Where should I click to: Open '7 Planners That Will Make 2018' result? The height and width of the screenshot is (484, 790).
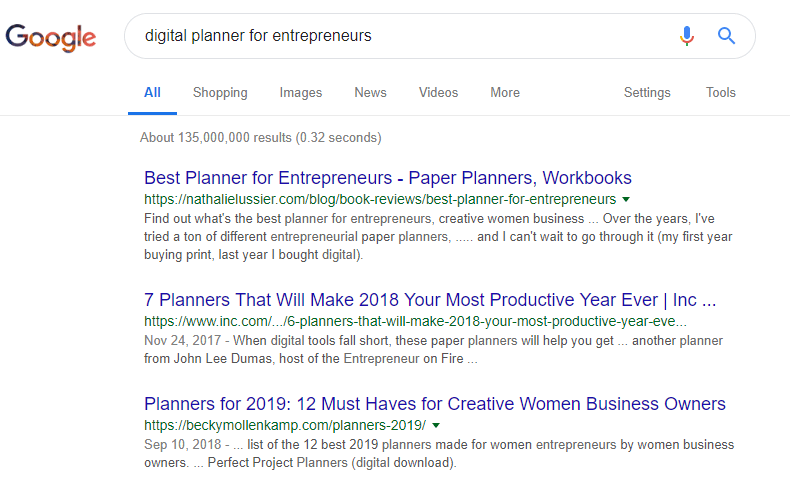click(x=430, y=300)
